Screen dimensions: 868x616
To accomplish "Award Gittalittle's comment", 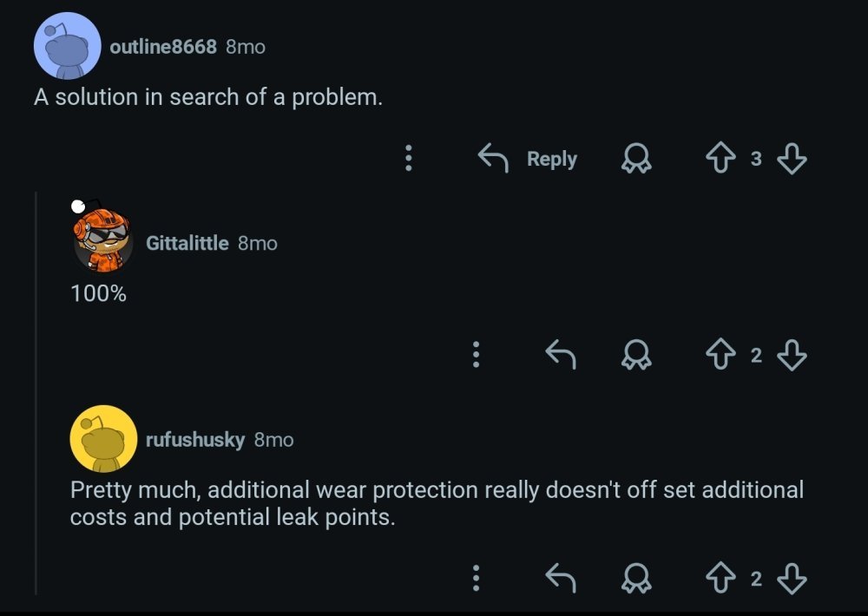I will pyautogui.click(x=637, y=354).
